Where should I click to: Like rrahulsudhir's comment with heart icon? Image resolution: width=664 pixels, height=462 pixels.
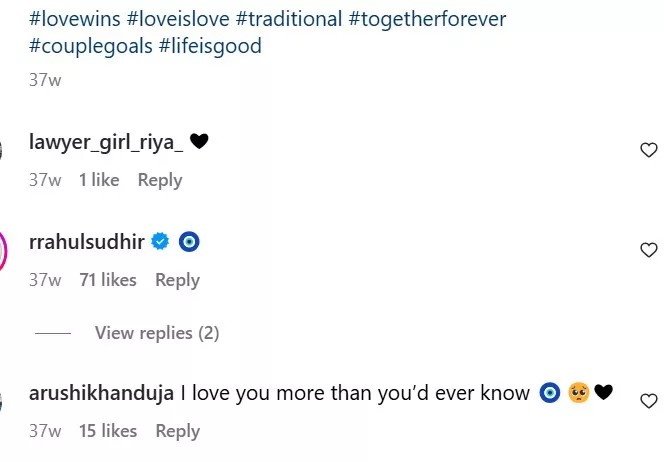pos(648,250)
